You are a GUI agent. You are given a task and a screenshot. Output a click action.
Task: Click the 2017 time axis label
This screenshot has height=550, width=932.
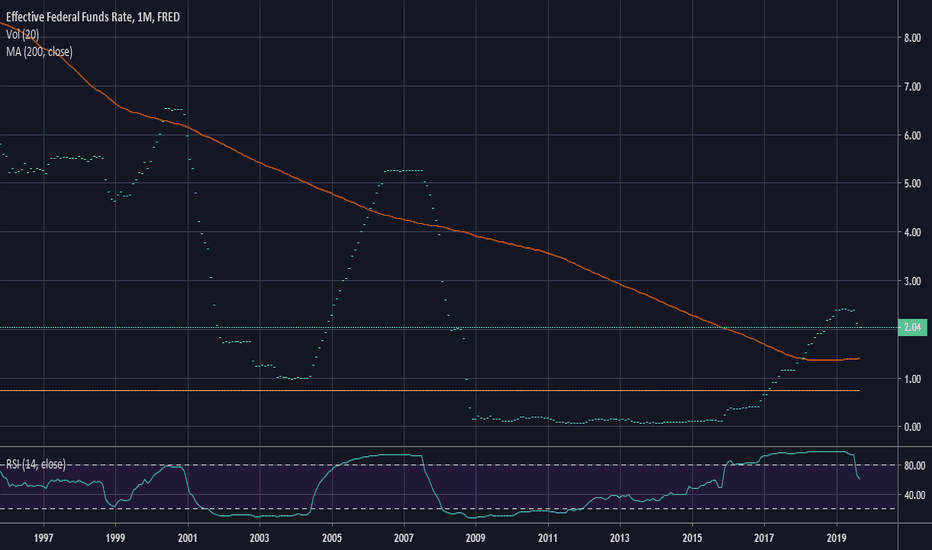tap(764, 538)
